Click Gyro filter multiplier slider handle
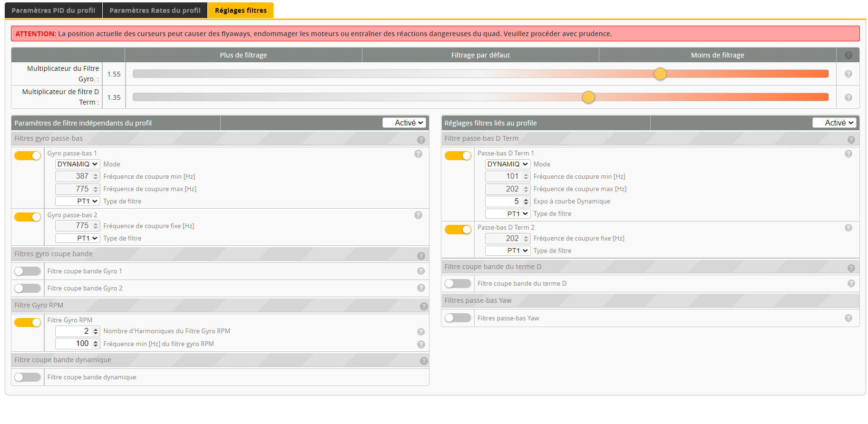868x424 pixels. point(660,74)
